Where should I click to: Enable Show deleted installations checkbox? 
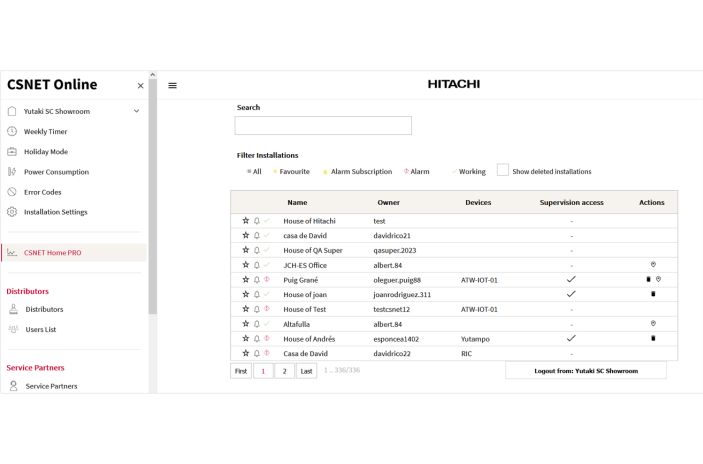click(503, 171)
